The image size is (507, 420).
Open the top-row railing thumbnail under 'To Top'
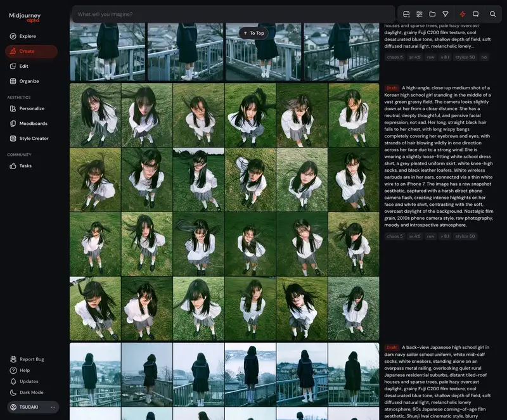[x=263, y=51]
